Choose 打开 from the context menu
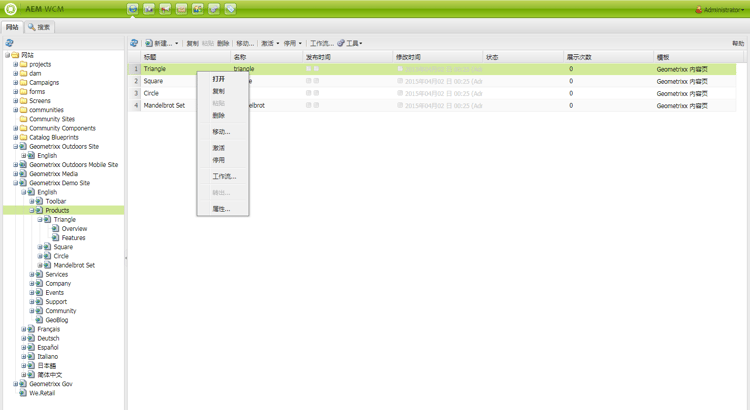Viewport: 750px width, 410px height. pos(222,79)
